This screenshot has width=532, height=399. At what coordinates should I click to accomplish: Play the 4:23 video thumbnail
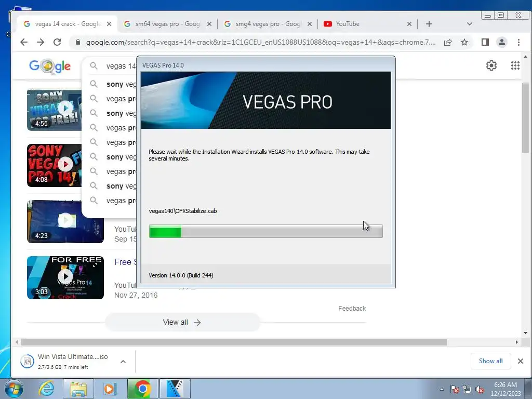(65, 221)
